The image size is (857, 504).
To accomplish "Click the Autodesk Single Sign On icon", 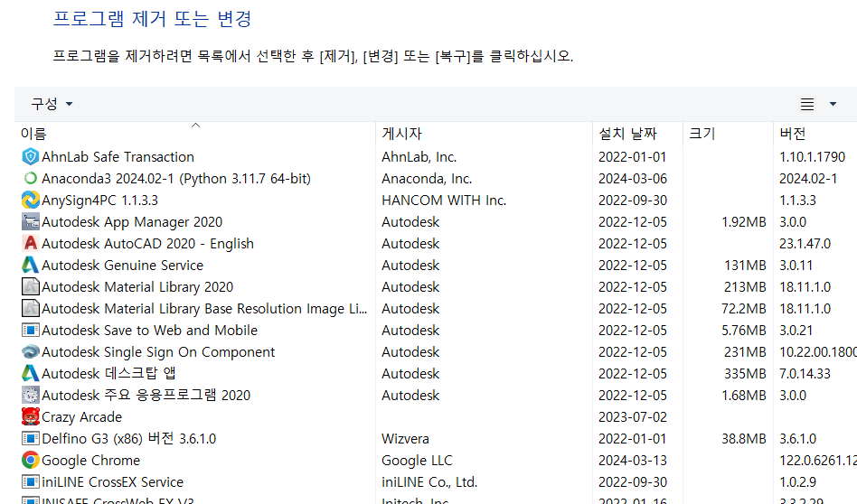I will pyautogui.click(x=30, y=351).
